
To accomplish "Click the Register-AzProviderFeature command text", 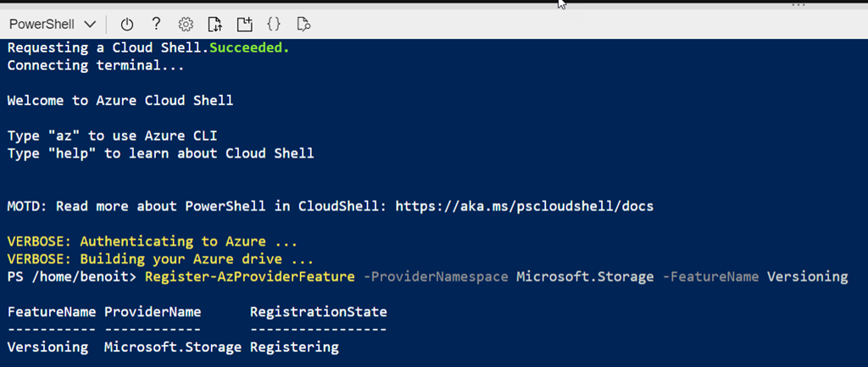I will click(249, 277).
